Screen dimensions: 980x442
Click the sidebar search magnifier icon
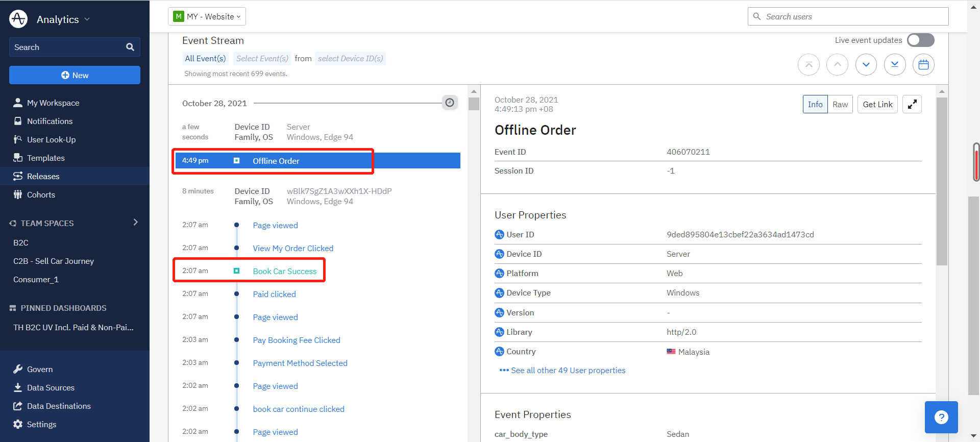pos(130,47)
